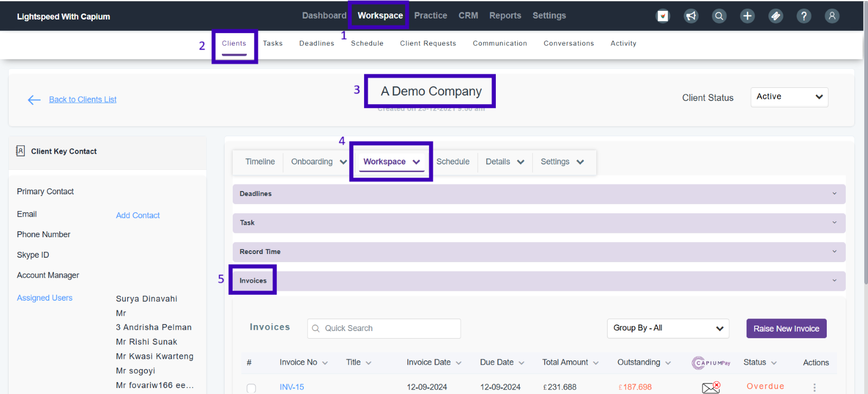Click the total amount £231.688

tap(560, 387)
